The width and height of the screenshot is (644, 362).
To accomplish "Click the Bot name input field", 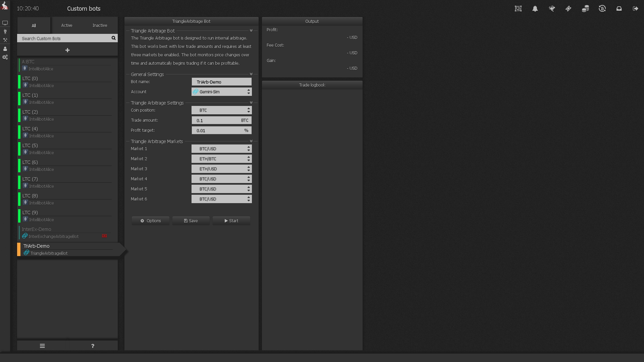I will pos(221,82).
